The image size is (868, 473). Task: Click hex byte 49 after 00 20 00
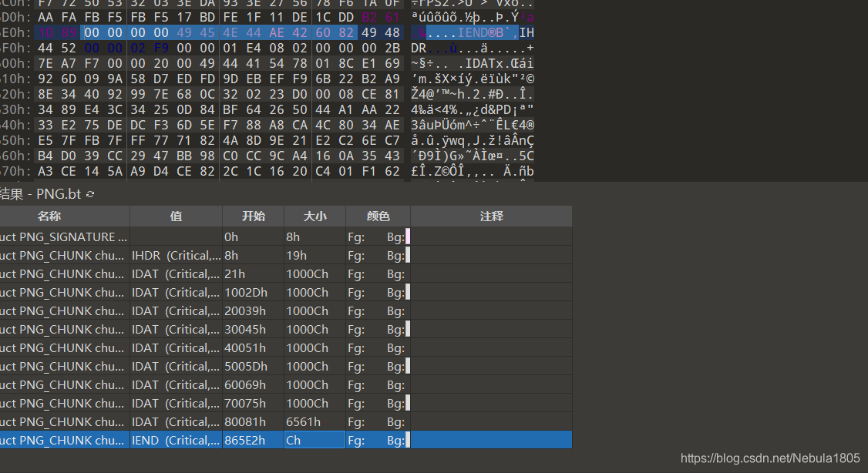click(207, 64)
